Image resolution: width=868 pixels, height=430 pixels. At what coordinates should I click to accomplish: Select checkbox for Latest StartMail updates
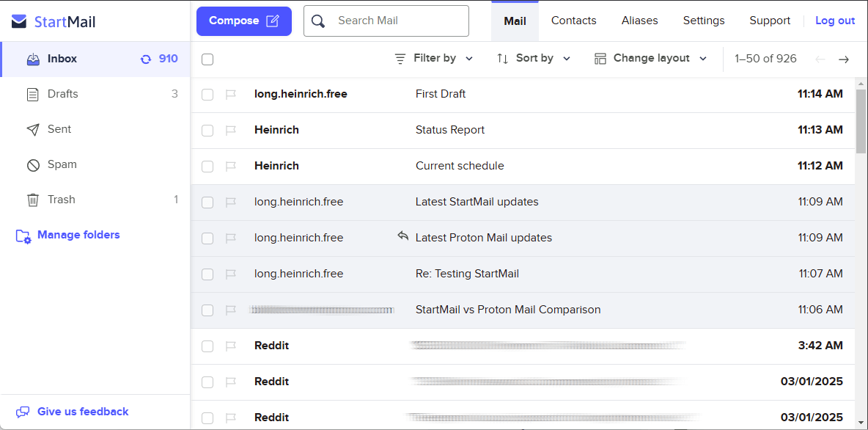pyautogui.click(x=207, y=203)
